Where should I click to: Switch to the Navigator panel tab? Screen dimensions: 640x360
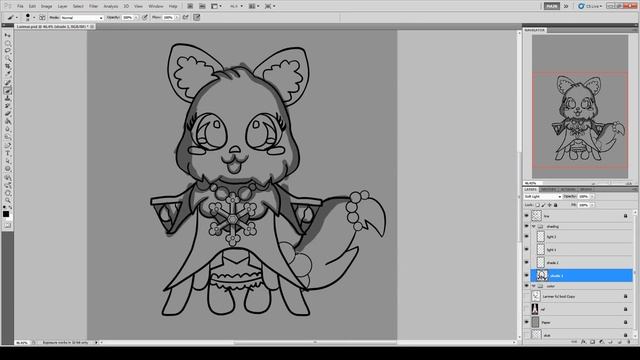tap(535, 30)
